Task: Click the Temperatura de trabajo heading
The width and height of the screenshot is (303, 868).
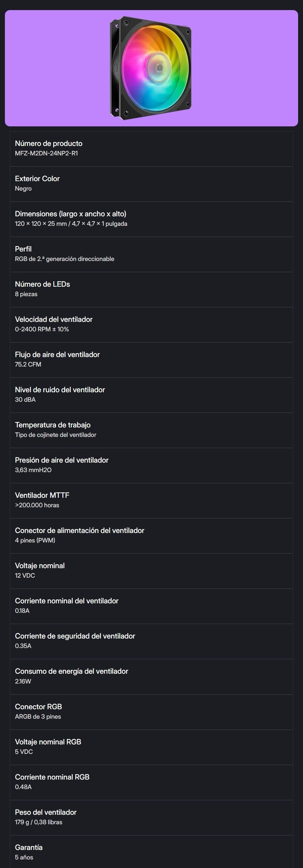Action: coord(53,425)
